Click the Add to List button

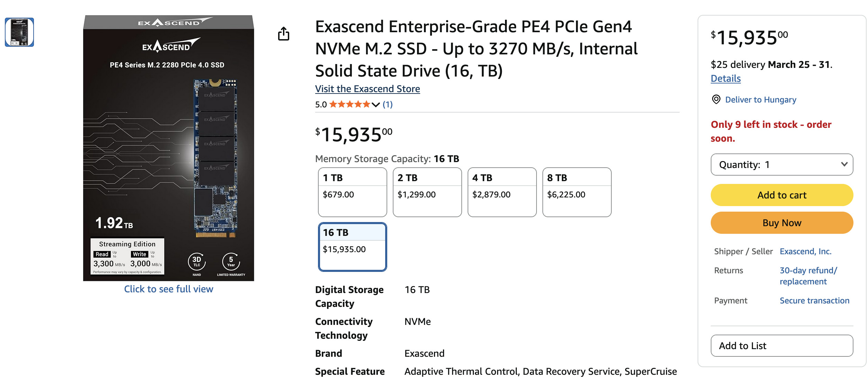pyautogui.click(x=781, y=346)
